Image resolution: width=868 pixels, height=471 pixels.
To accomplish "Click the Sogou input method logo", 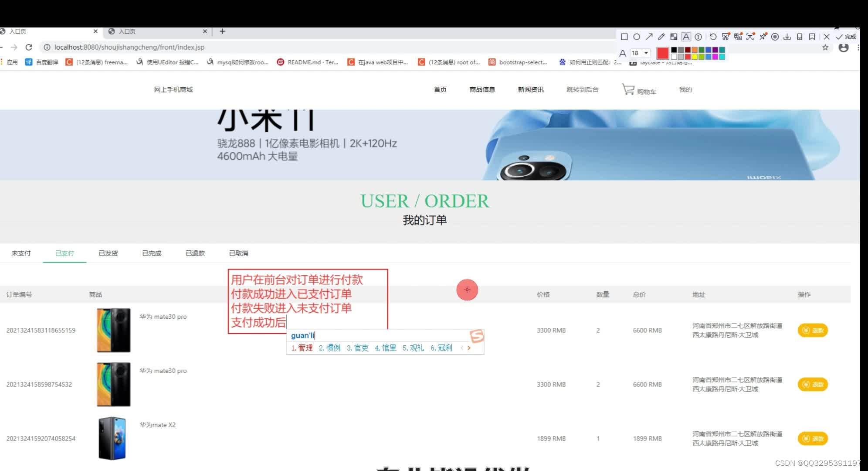I will tap(477, 336).
